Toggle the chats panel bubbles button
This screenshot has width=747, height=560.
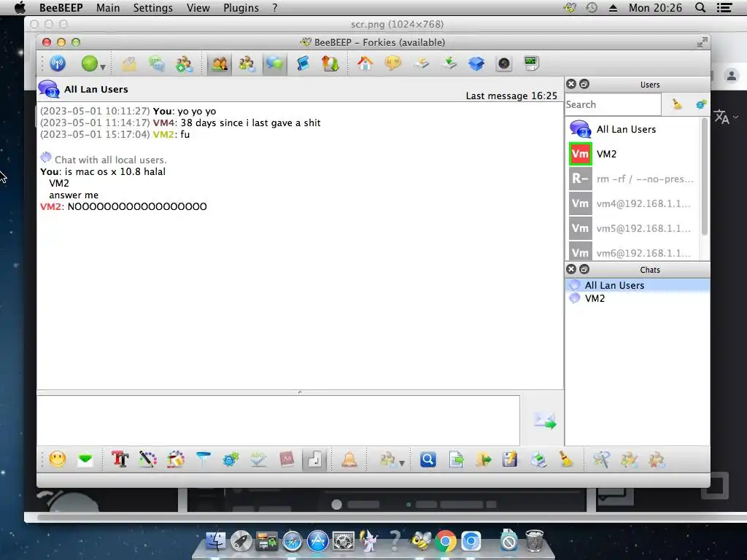[274, 64]
